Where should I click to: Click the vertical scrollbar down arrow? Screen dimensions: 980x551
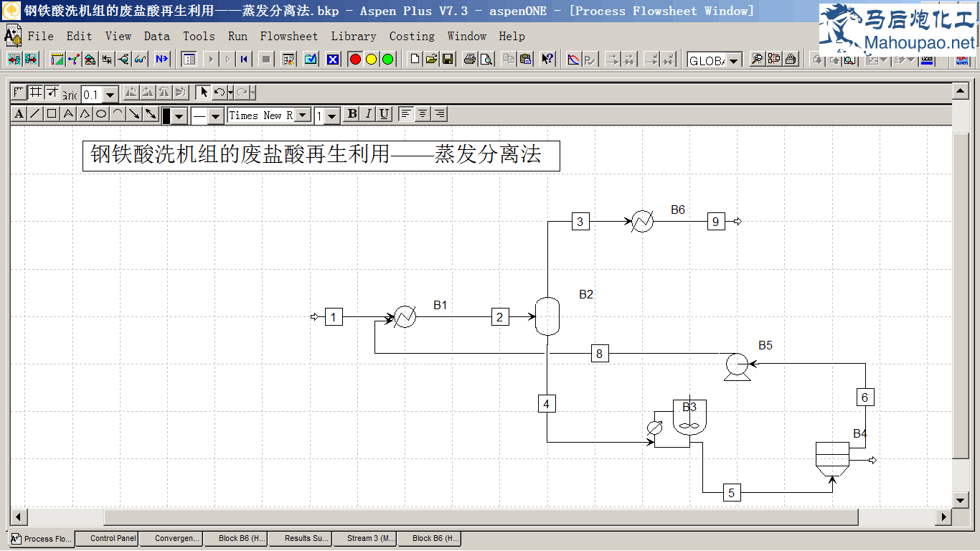coord(960,499)
